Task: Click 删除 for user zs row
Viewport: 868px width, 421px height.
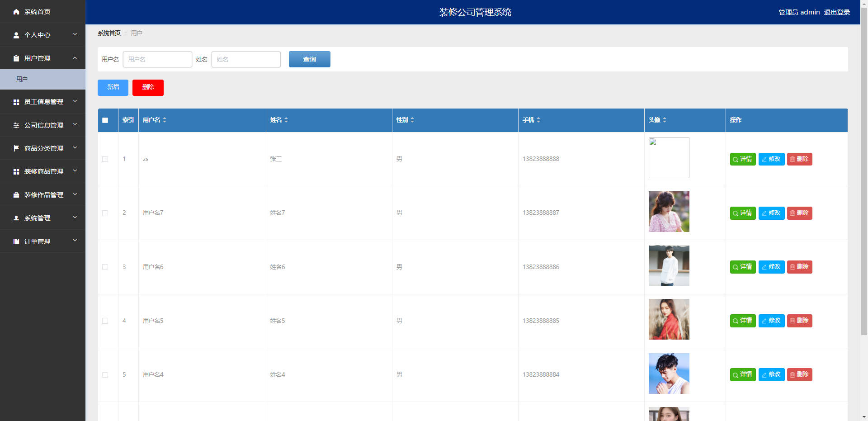Action: 799,159
